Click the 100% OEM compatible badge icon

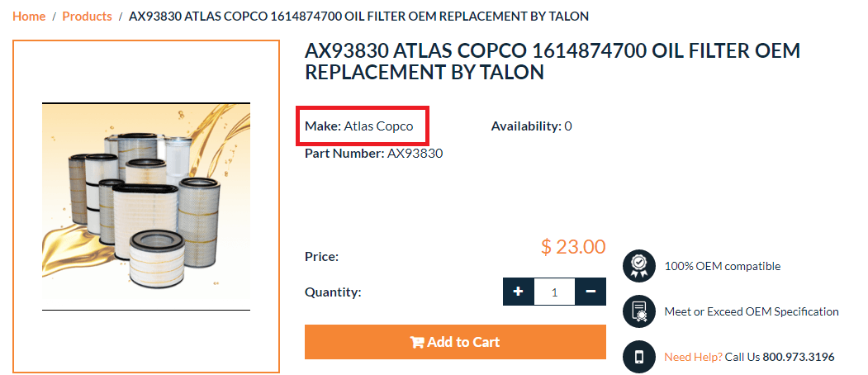(x=638, y=266)
